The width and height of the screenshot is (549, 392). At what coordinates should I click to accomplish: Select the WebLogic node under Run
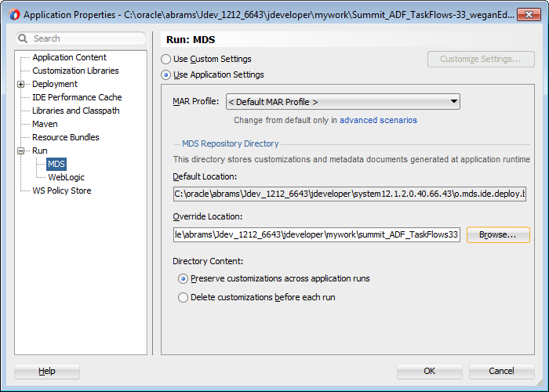point(66,177)
